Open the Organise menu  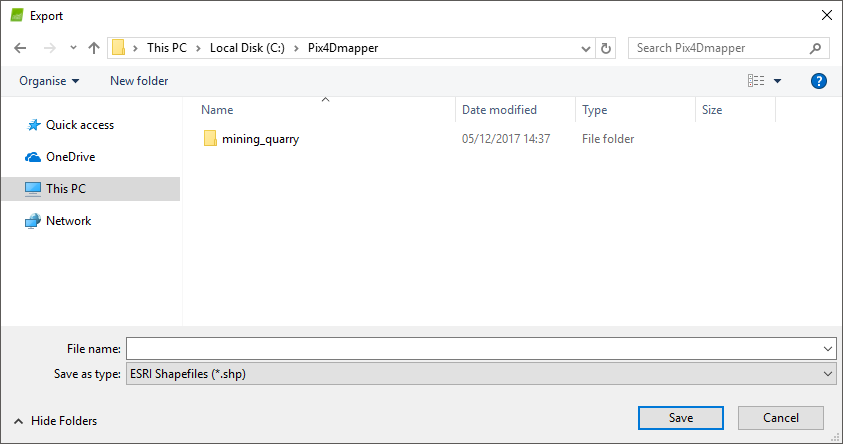point(49,81)
